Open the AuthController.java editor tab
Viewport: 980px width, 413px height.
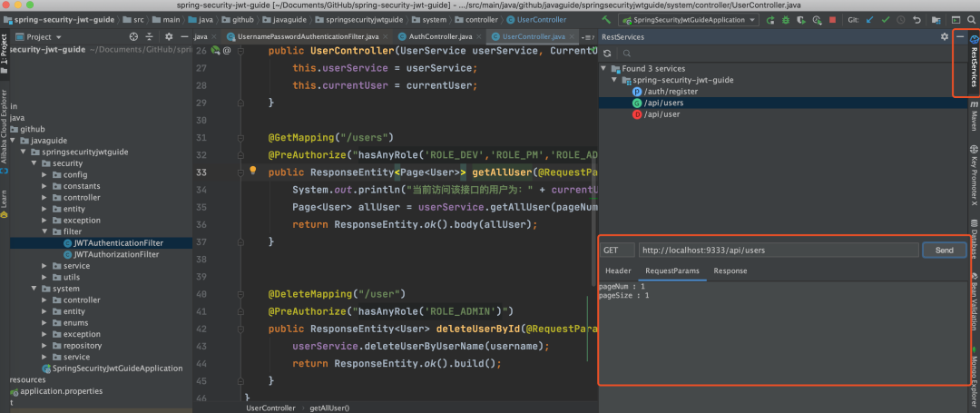pos(440,36)
